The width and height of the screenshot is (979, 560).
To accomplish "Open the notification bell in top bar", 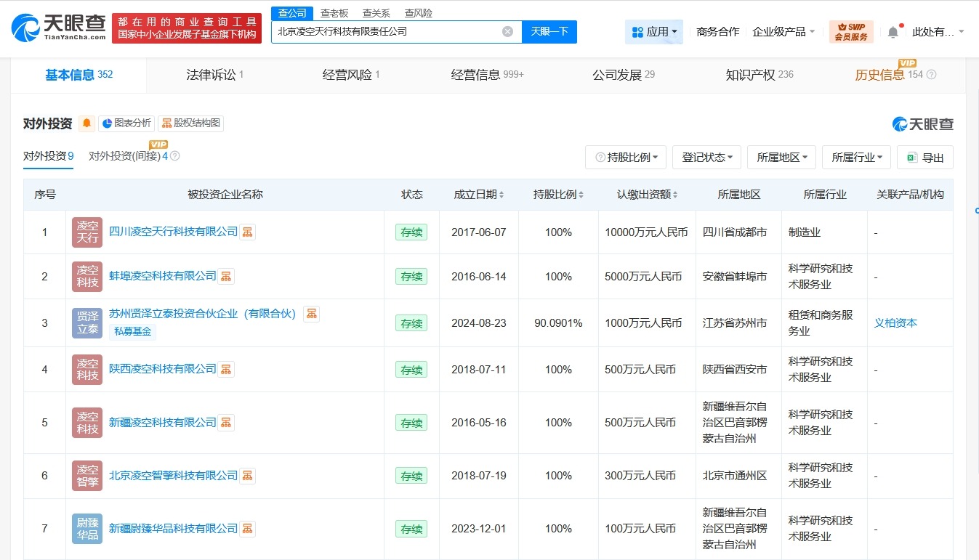I will (893, 31).
